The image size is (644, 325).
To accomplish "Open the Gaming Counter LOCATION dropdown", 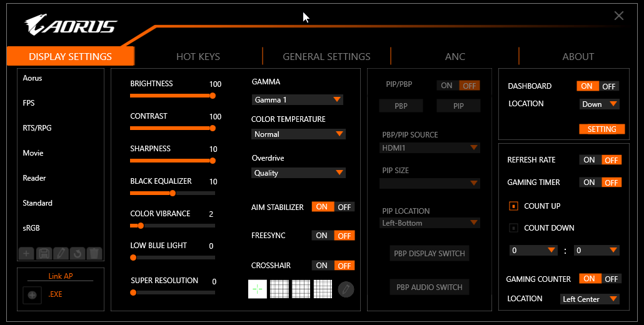I will point(590,299).
